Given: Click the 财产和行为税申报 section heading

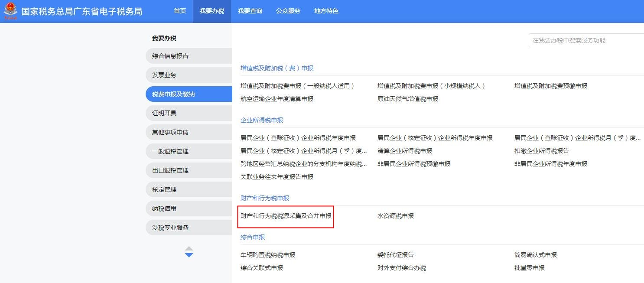Looking at the screenshot, I should click(265, 198).
